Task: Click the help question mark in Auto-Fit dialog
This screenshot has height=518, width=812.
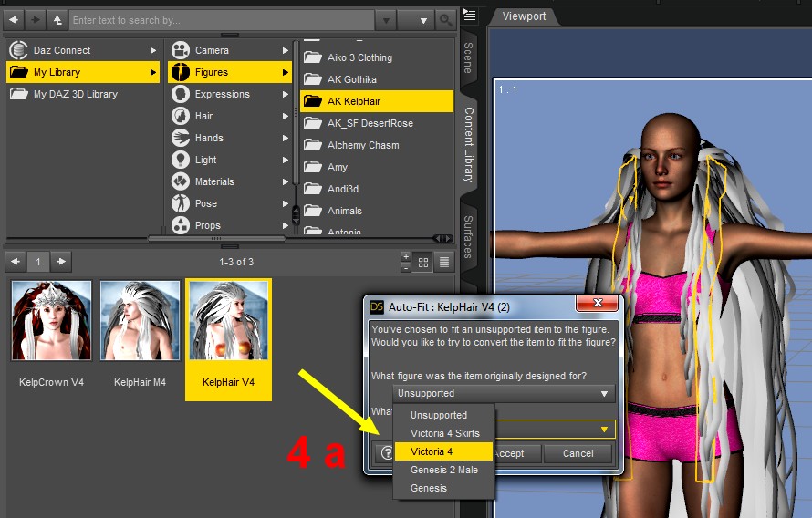Action: (386, 453)
